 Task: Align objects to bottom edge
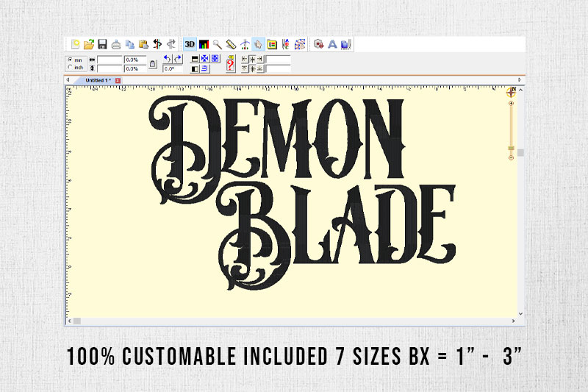click(260, 68)
